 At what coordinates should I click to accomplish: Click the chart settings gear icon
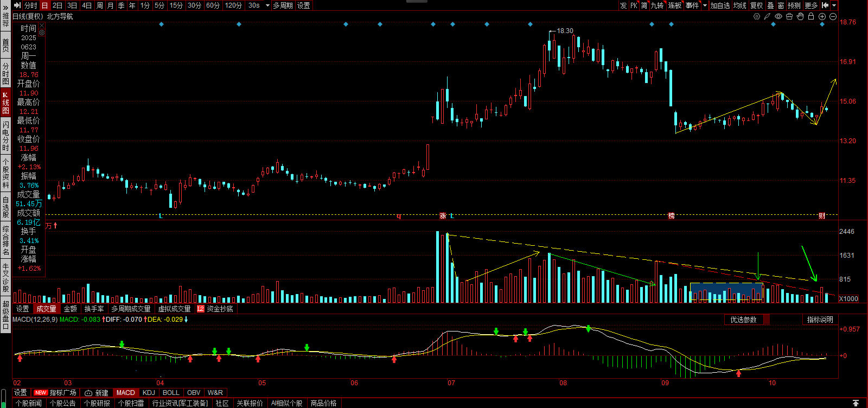click(757, 16)
